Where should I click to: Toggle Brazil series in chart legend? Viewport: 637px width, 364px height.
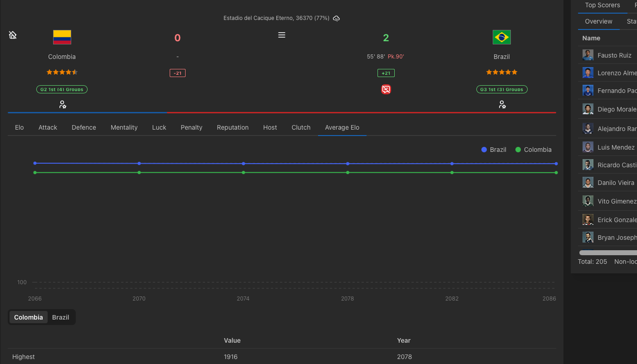pyautogui.click(x=494, y=150)
